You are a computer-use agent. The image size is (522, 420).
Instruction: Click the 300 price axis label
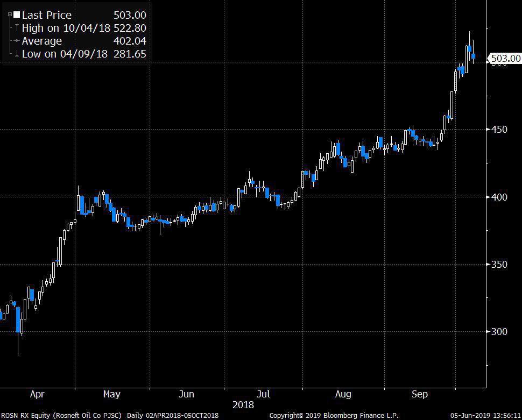click(x=499, y=331)
